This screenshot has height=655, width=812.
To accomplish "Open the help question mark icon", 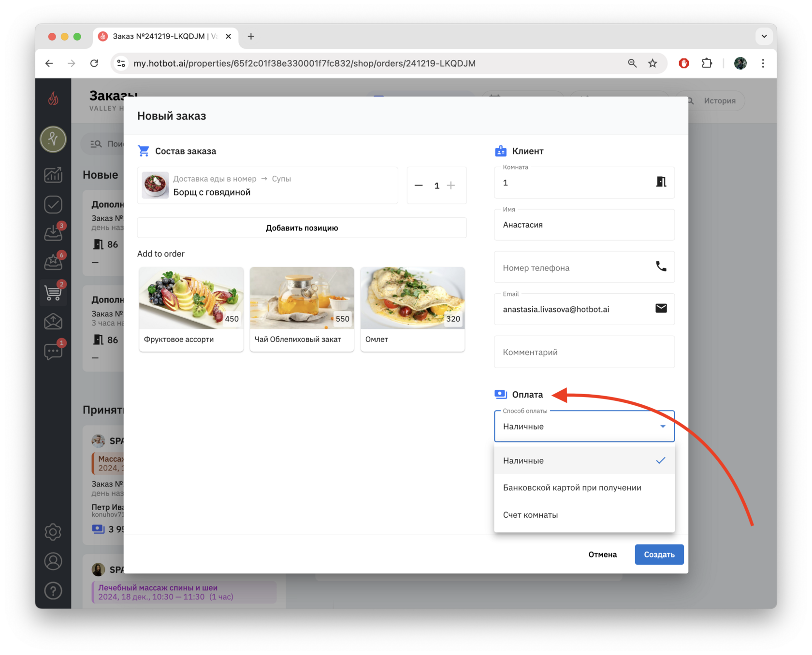I will coord(53,591).
